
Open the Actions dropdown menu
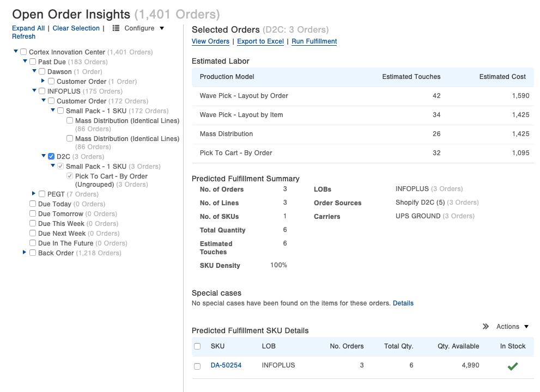[x=512, y=327]
